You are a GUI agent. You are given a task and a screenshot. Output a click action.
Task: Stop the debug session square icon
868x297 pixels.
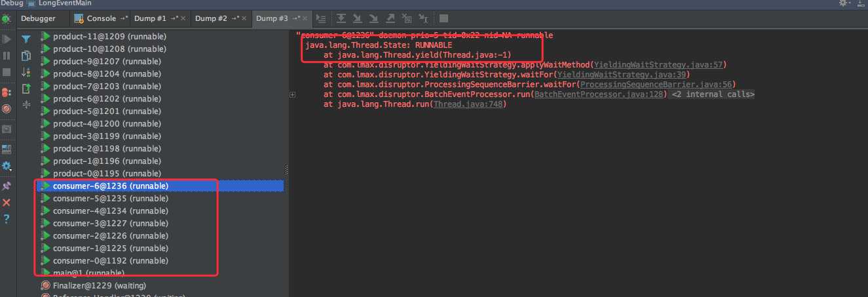pos(7,72)
